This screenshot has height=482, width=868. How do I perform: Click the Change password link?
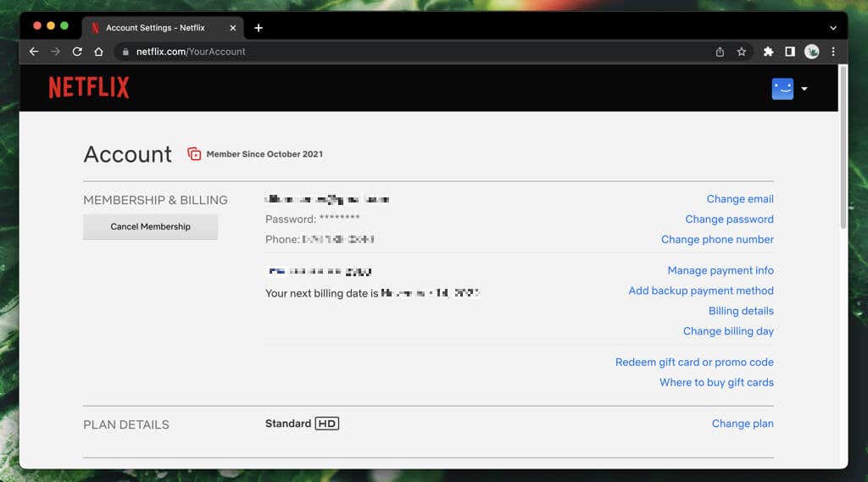729,219
